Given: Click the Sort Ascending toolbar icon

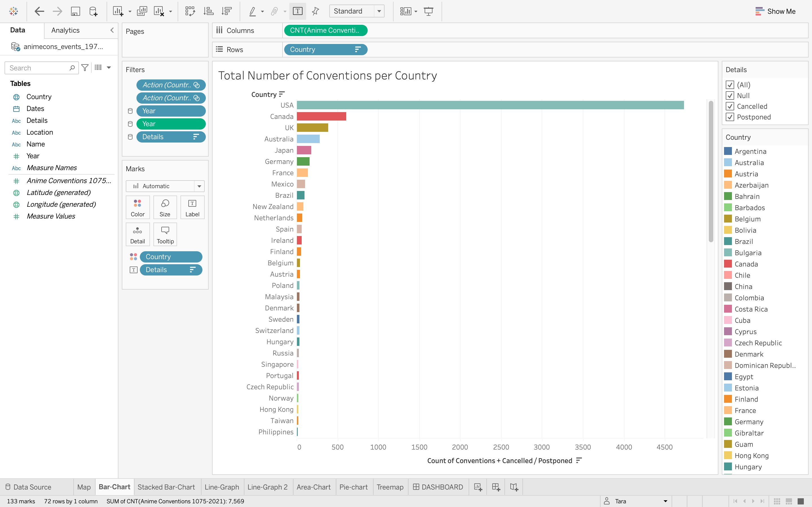Looking at the screenshot, I should [208, 11].
